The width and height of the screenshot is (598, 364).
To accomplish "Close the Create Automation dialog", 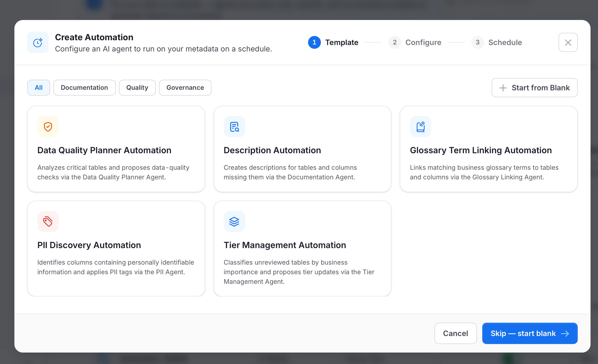I will coord(568,42).
